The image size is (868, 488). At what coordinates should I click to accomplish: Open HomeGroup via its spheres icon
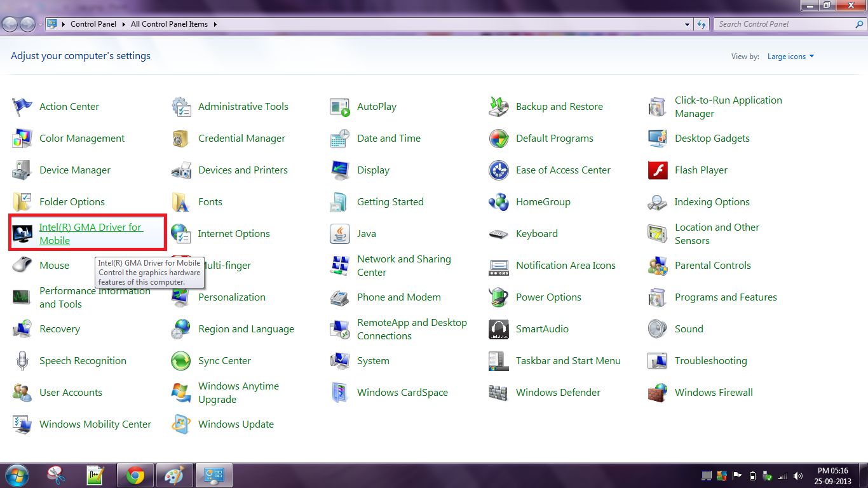click(x=499, y=202)
